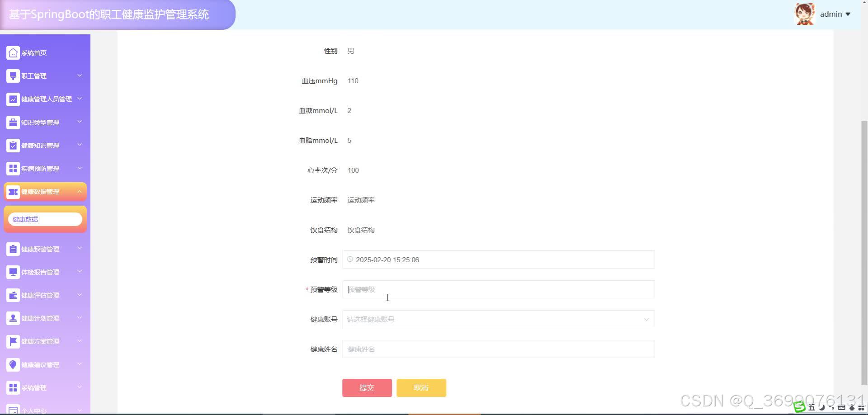
Task: Click the 系统管理 squares icon
Action: click(13, 387)
